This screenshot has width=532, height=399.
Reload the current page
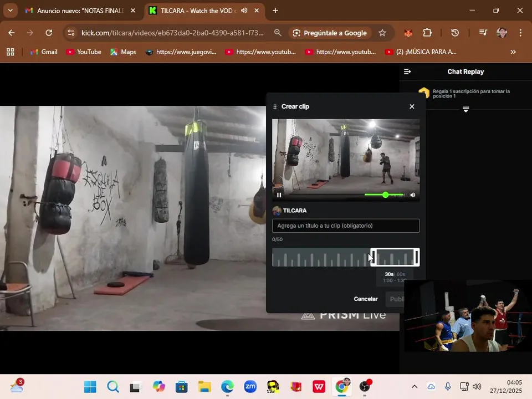[49, 33]
